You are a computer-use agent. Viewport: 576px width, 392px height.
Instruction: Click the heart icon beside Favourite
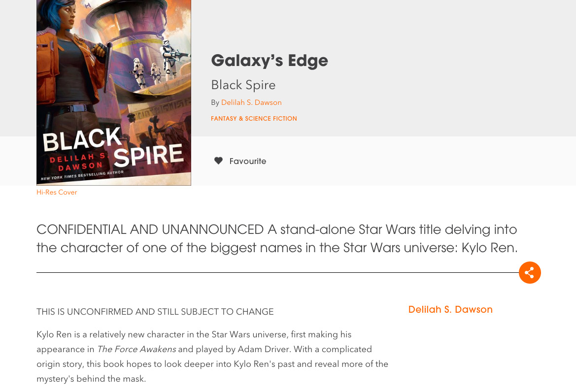[x=218, y=161]
